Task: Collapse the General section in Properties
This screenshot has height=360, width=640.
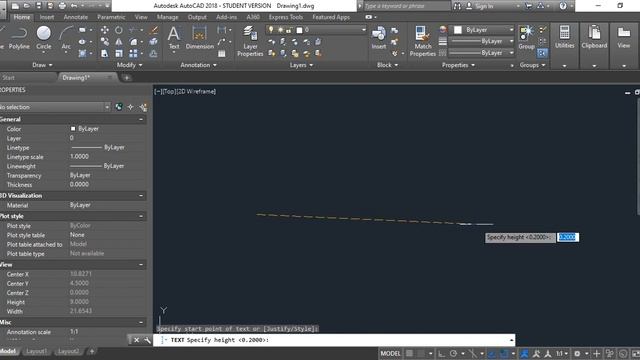Action: [141, 119]
